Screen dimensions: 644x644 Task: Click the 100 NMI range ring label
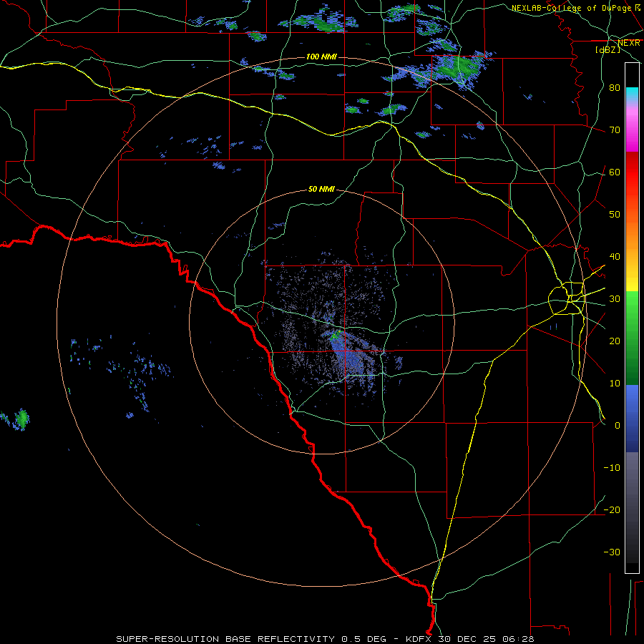(x=321, y=57)
